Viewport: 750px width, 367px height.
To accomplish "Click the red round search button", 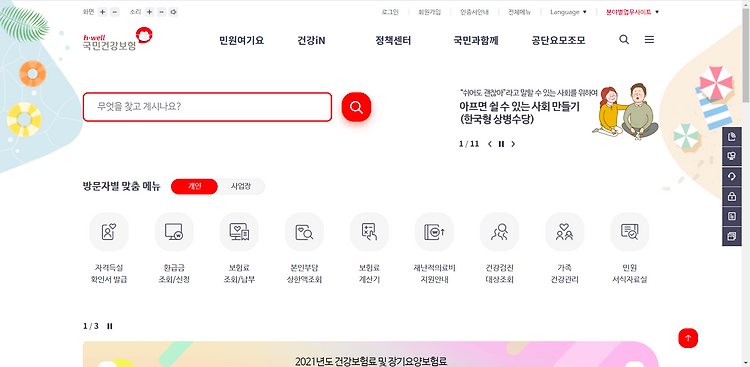I will [x=356, y=107].
